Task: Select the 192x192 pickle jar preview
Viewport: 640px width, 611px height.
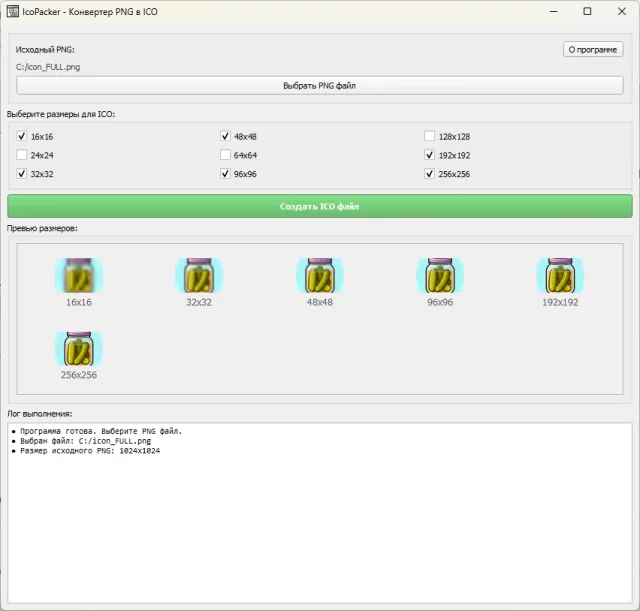Action: 560,275
